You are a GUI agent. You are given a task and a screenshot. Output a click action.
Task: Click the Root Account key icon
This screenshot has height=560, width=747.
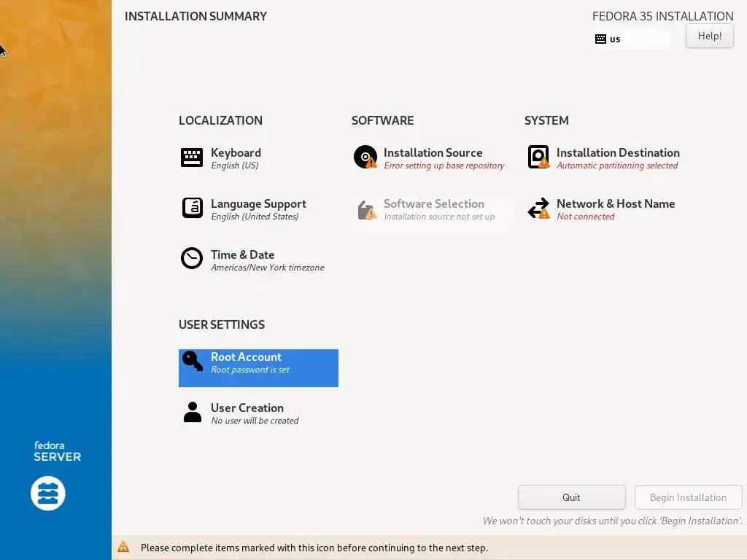click(193, 361)
